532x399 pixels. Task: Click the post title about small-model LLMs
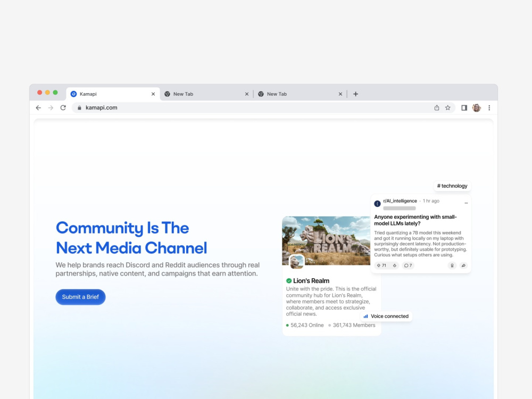pyautogui.click(x=415, y=220)
